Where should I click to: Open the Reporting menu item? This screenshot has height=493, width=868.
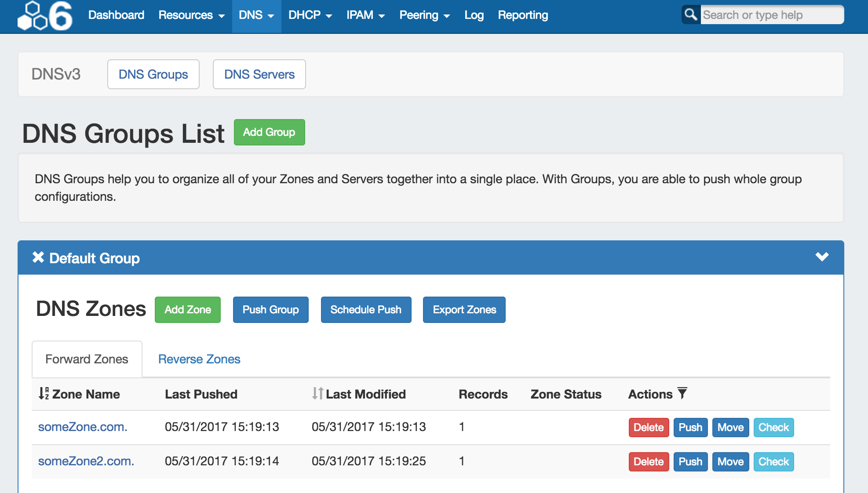click(523, 15)
